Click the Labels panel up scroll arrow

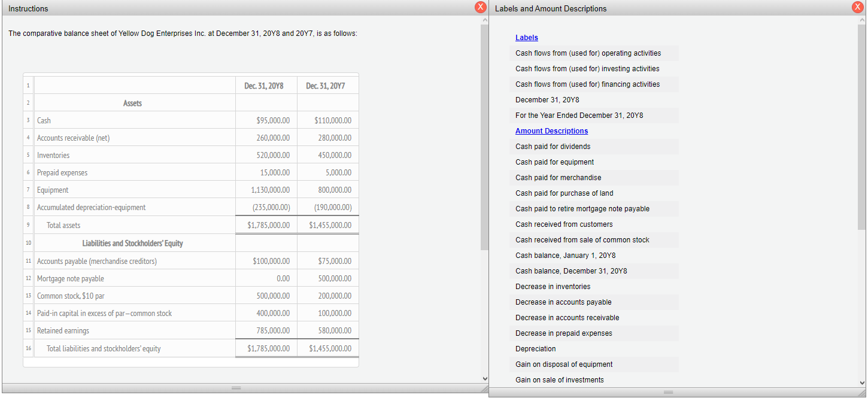pyautogui.click(x=861, y=20)
